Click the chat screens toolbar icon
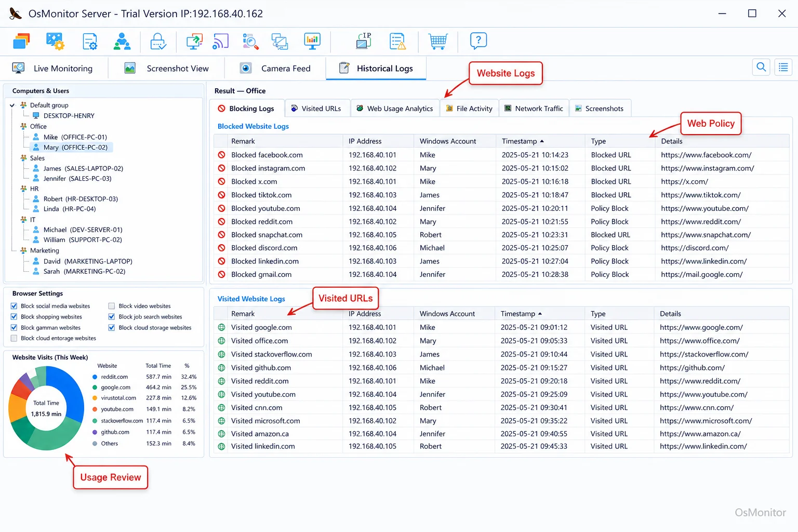Viewport: 798px width, 532px height. pos(280,41)
